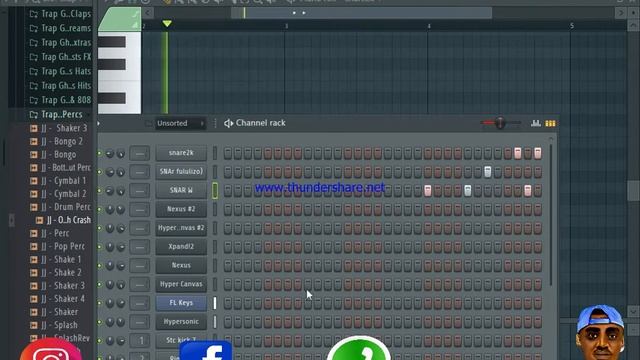Open the Trap Gh..sts FX folder
This screenshot has width=640, height=360.
[60, 57]
